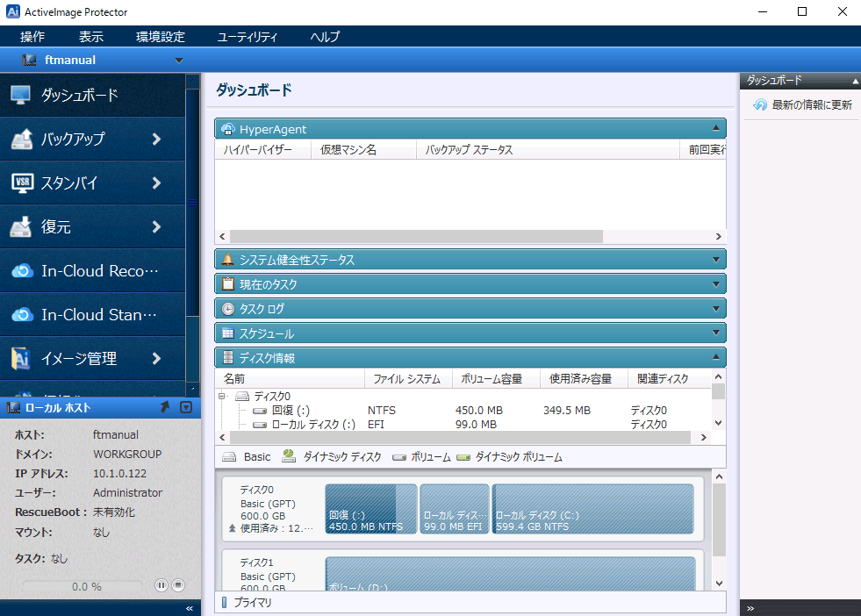Screen dimensions: 861x616
Task: Collapse the left sidebar with the « button
Action: [x=190, y=608]
